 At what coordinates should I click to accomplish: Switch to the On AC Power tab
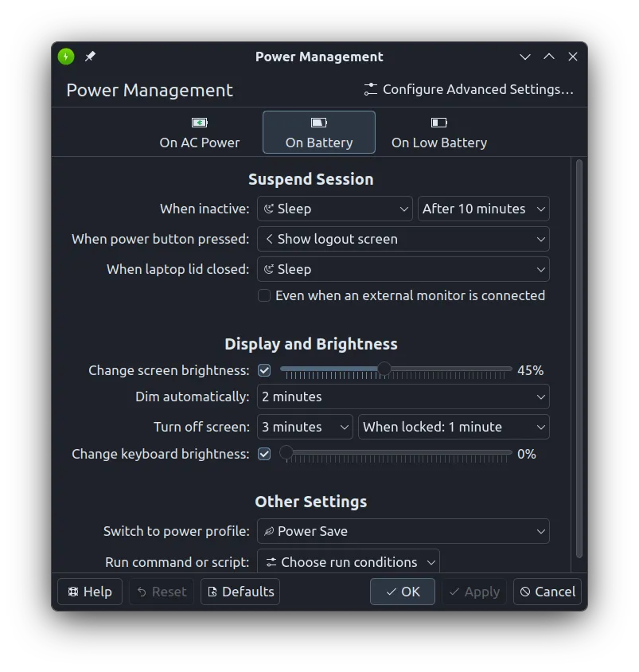200,132
